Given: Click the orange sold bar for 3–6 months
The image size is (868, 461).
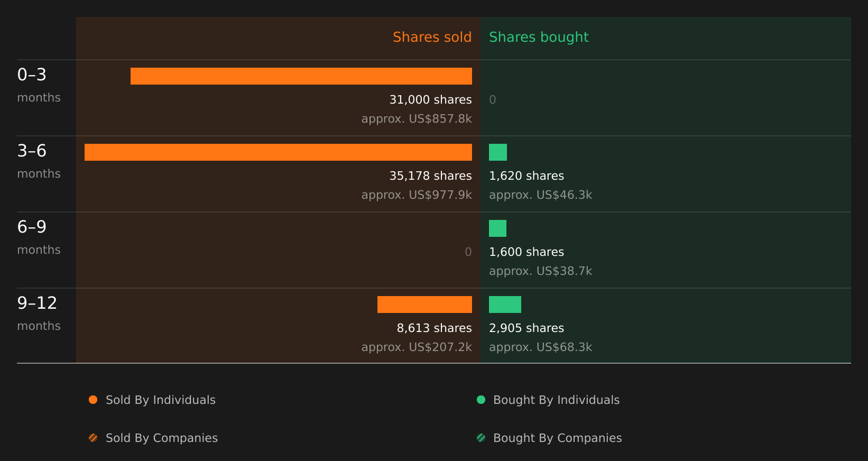Looking at the screenshot, I should coord(278,152).
